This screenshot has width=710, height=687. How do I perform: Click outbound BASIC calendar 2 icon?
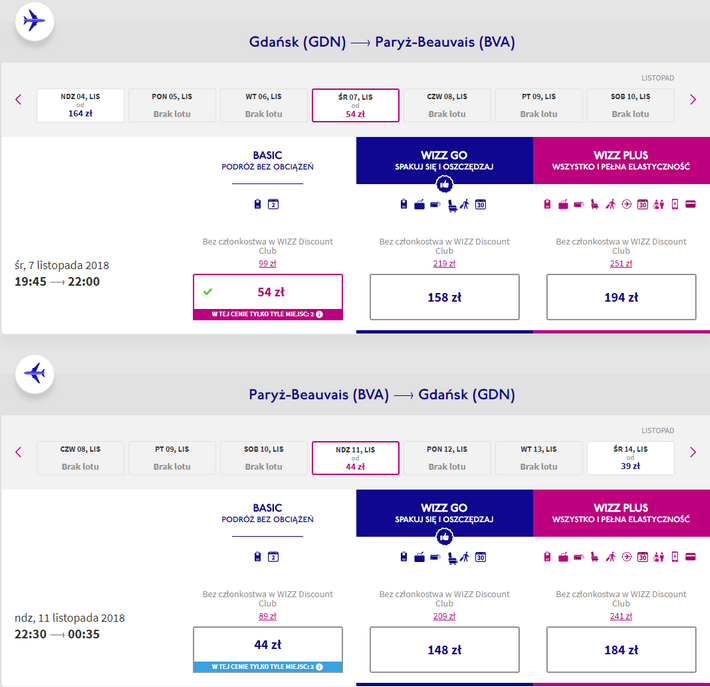pos(273,204)
